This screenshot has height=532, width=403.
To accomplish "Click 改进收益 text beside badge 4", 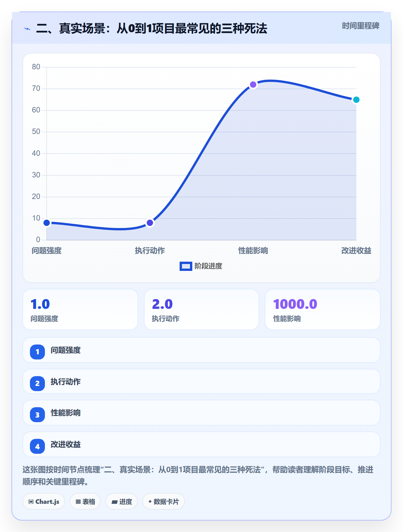I will [x=66, y=445].
